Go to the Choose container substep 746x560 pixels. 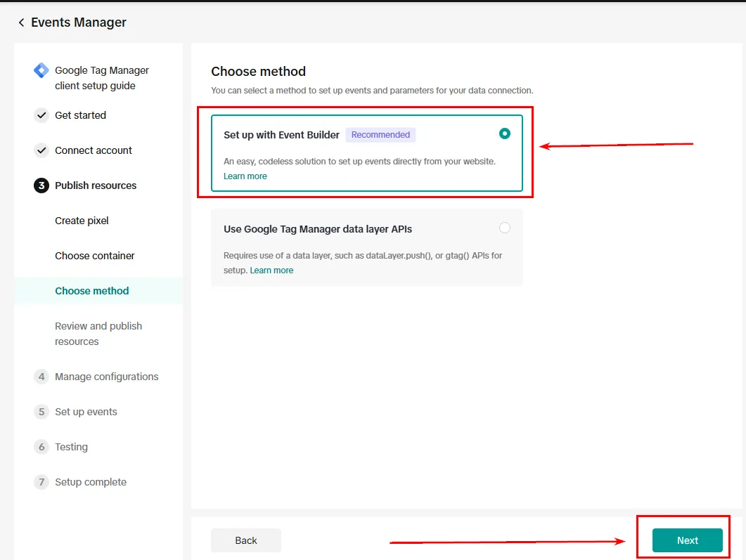click(x=95, y=256)
